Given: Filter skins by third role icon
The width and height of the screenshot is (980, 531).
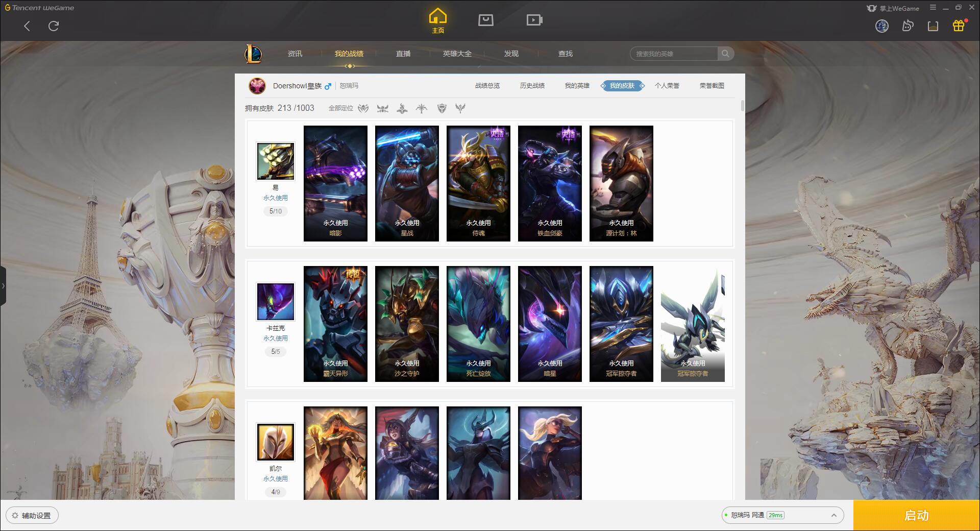Looking at the screenshot, I should [402, 108].
